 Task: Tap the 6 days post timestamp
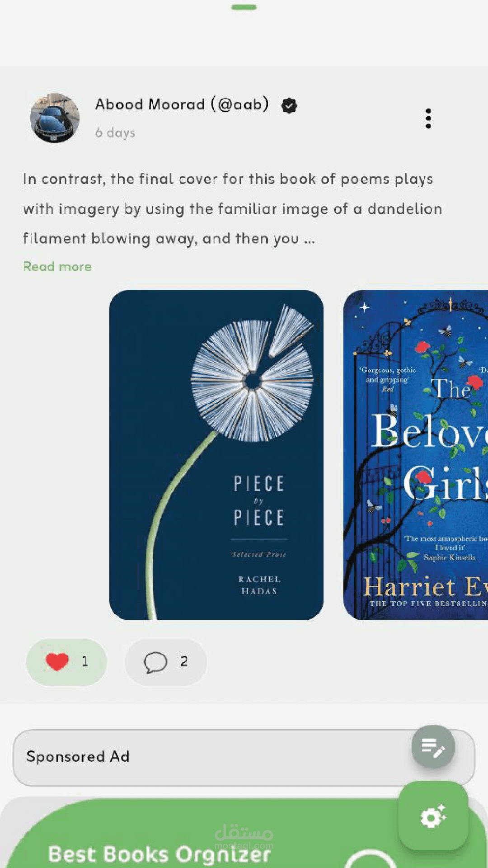pos(115,133)
